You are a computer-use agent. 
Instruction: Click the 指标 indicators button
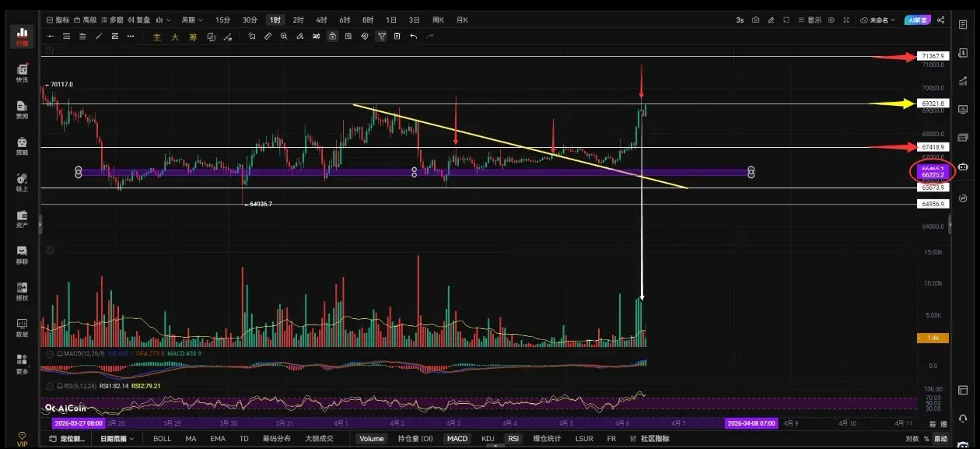[58, 20]
